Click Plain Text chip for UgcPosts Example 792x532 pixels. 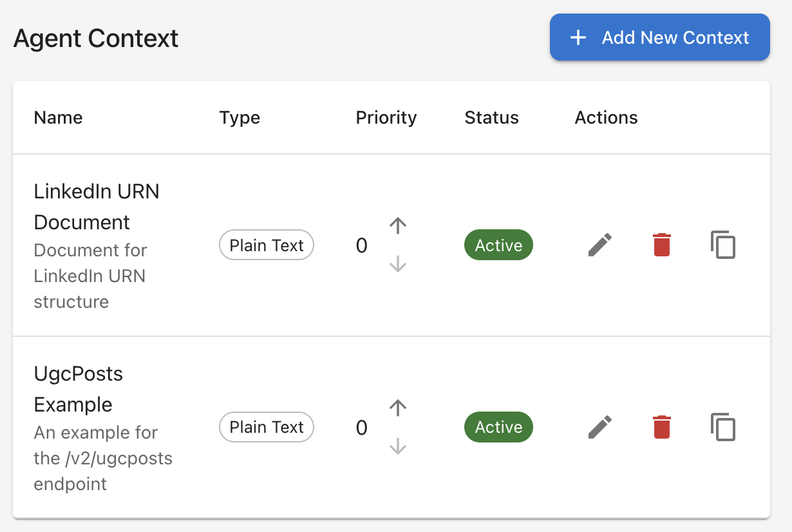pyautogui.click(x=267, y=427)
